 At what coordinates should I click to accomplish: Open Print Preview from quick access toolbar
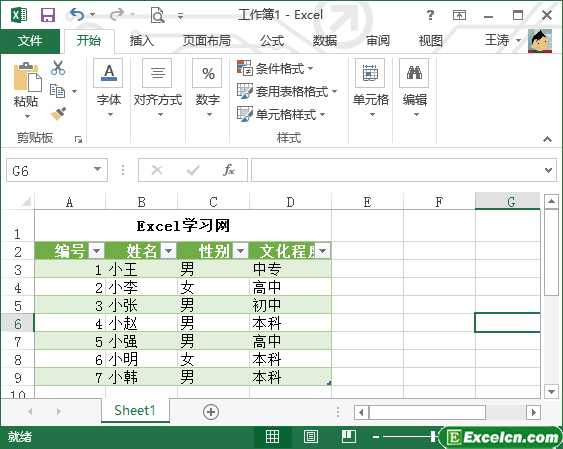pos(157,15)
